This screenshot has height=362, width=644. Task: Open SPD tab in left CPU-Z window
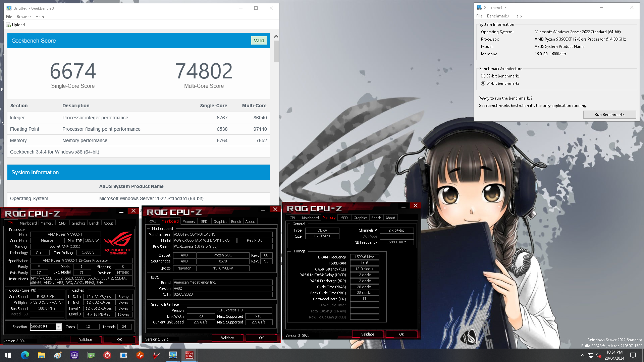coord(62,223)
